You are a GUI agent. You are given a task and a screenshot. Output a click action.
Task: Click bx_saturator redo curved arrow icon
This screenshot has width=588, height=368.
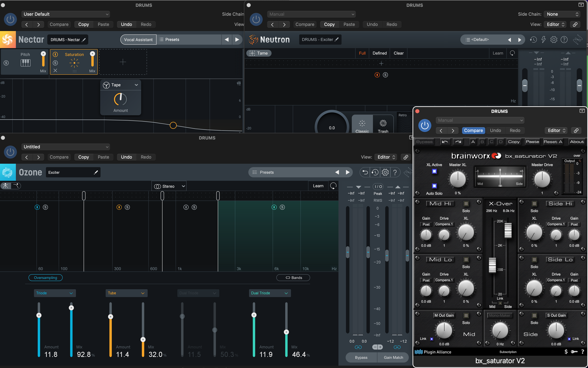tap(458, 142)
